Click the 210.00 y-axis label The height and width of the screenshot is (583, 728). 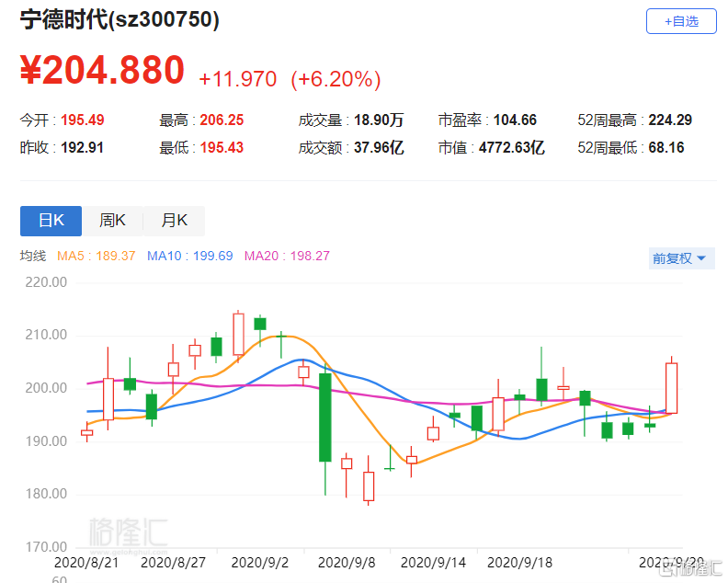(46, 335)
